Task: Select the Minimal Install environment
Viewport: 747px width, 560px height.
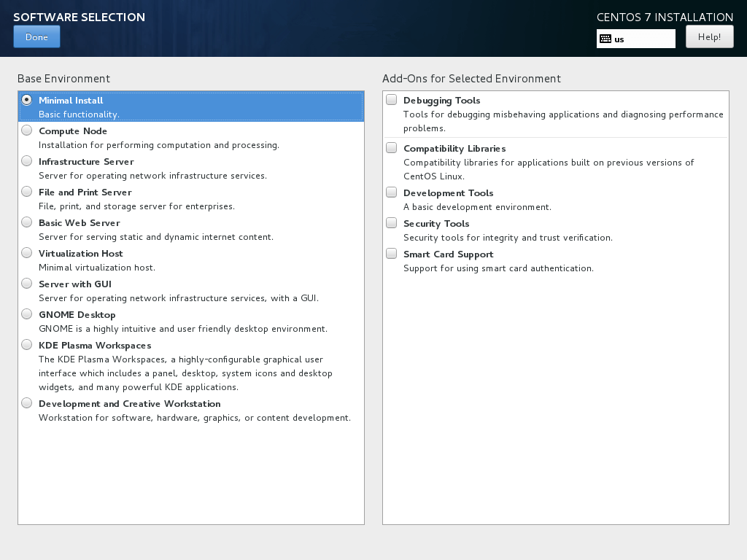Action: 26,99
